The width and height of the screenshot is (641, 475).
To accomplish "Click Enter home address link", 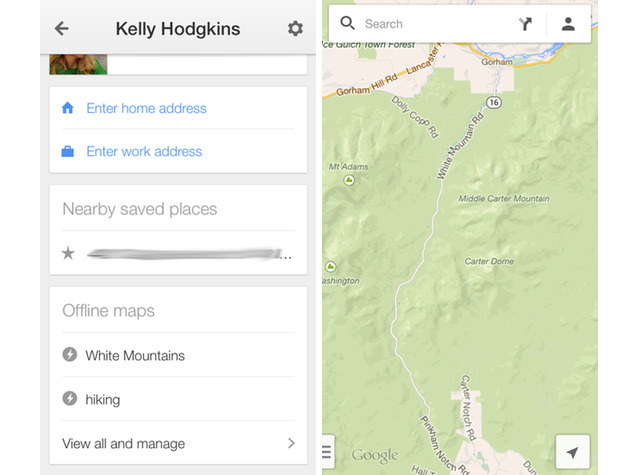I will [x=146, y=108].
